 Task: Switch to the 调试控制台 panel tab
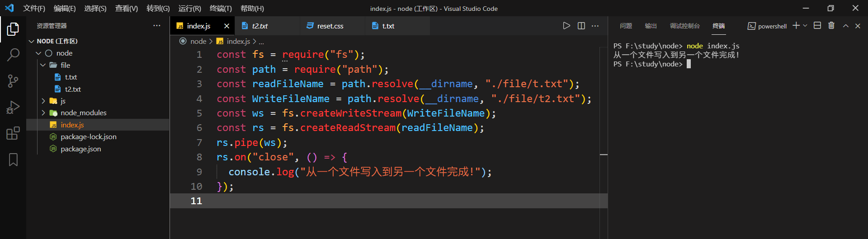(x=685, y=26)
